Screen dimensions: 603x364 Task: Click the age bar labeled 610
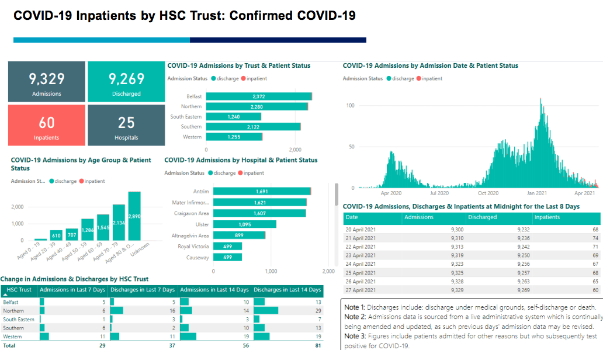pos(56,235)
